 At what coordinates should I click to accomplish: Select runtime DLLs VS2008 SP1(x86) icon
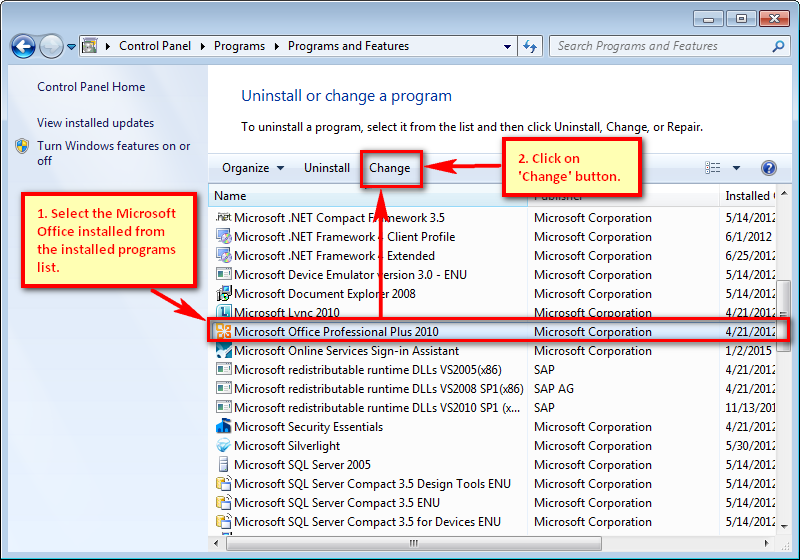pyautogui.click(x=223, y=389)
